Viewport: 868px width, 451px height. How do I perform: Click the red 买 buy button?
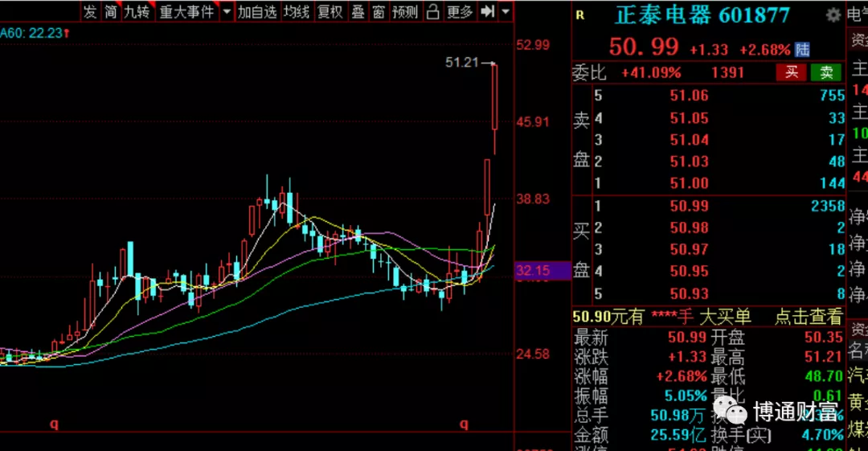791,72
